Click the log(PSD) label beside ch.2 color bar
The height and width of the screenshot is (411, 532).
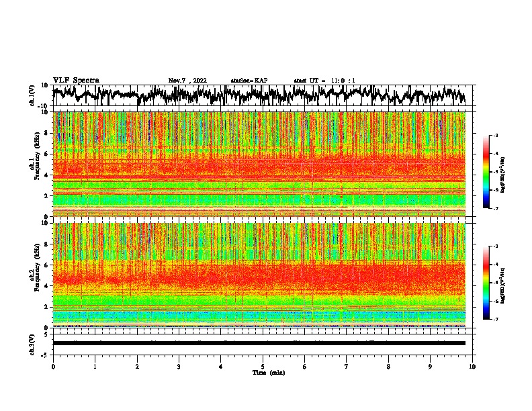(502, 285)
